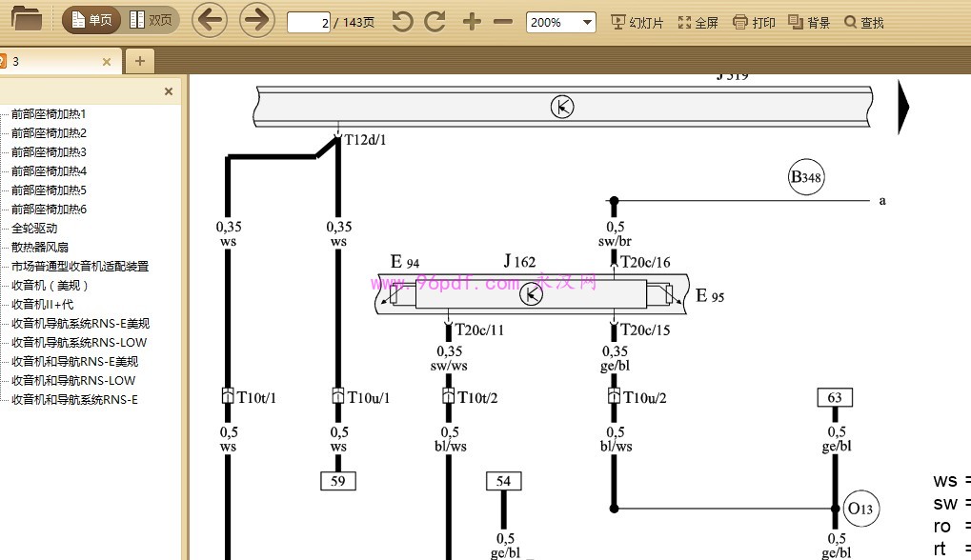The height and width of the screenshot is (560, 971).
Task: Enter fullscreen mode (全屏)
Action: click(698, 23)
